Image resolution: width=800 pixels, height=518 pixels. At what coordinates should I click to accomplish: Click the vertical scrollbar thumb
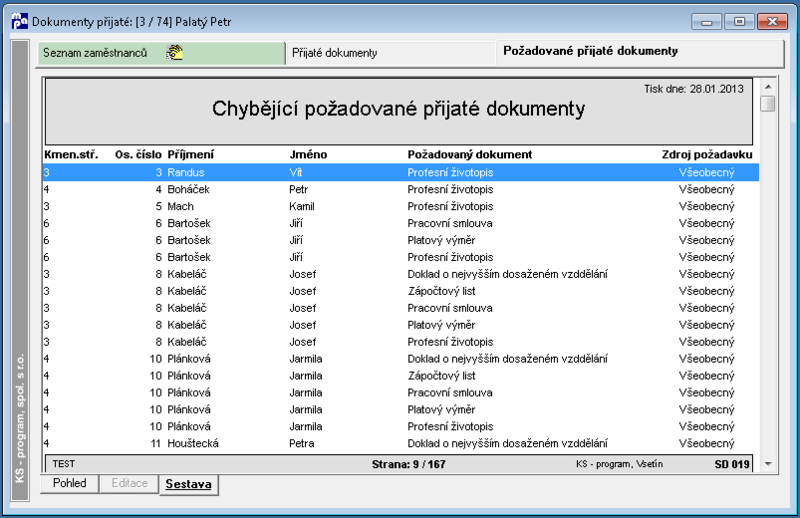[x=767, y=104]
